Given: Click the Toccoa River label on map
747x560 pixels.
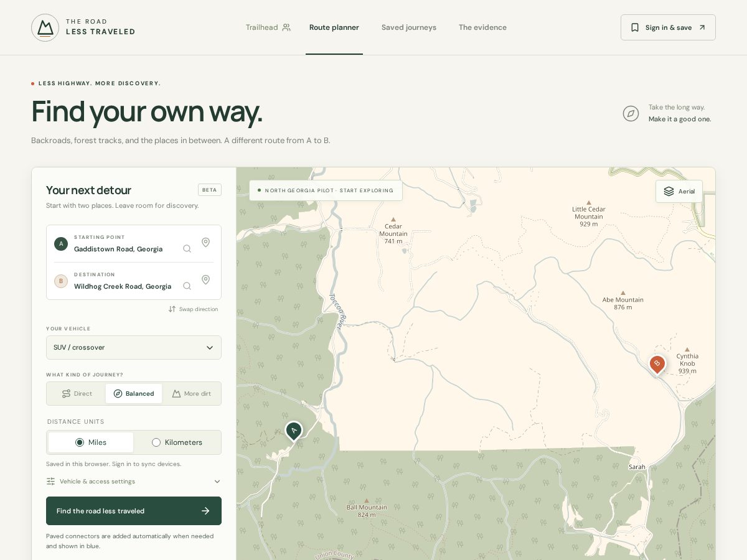Looking at the screenshot, I should pyautogui.click(x=337, y=310).
